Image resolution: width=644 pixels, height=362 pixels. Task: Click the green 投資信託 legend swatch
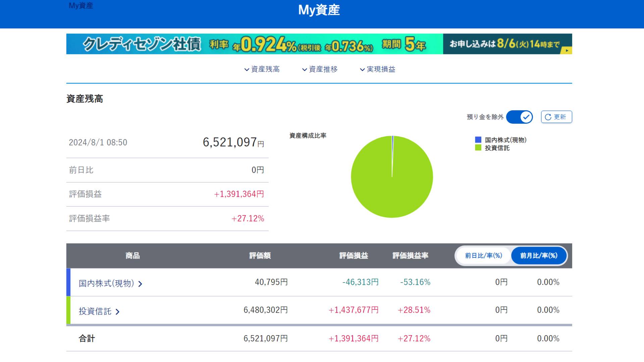click(x=478, y=148)
